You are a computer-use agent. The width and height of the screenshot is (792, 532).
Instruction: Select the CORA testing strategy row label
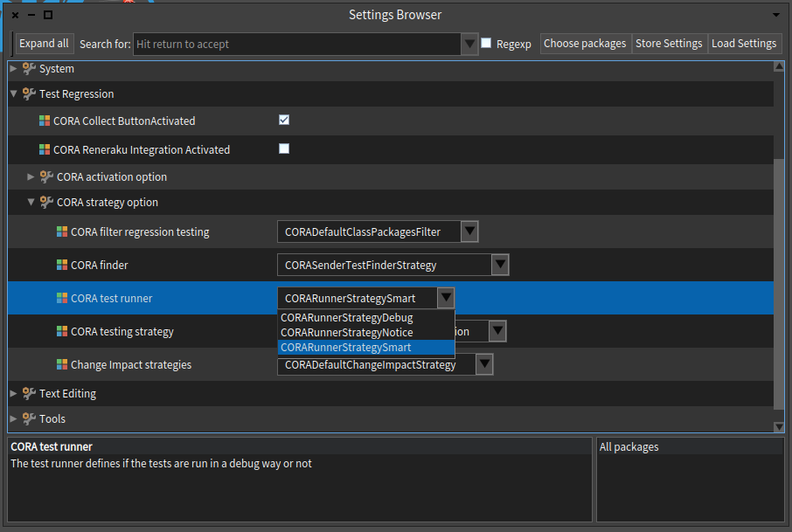click(122, 332)
